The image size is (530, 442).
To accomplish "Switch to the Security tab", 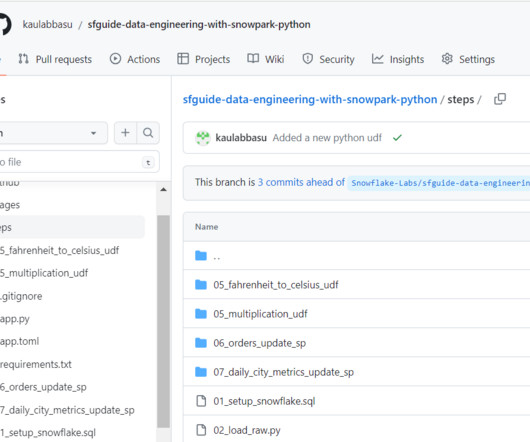I will 328,59.
